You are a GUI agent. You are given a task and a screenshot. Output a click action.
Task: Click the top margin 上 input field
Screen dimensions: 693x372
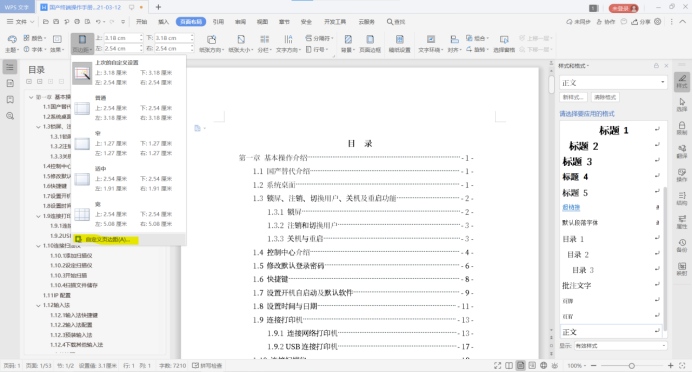(122, 38)
